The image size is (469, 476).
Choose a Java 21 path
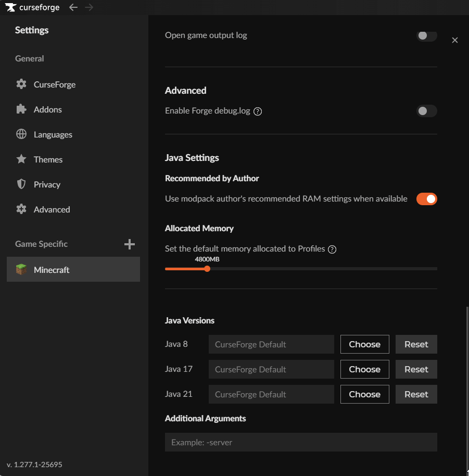click(x=365, y=394)
